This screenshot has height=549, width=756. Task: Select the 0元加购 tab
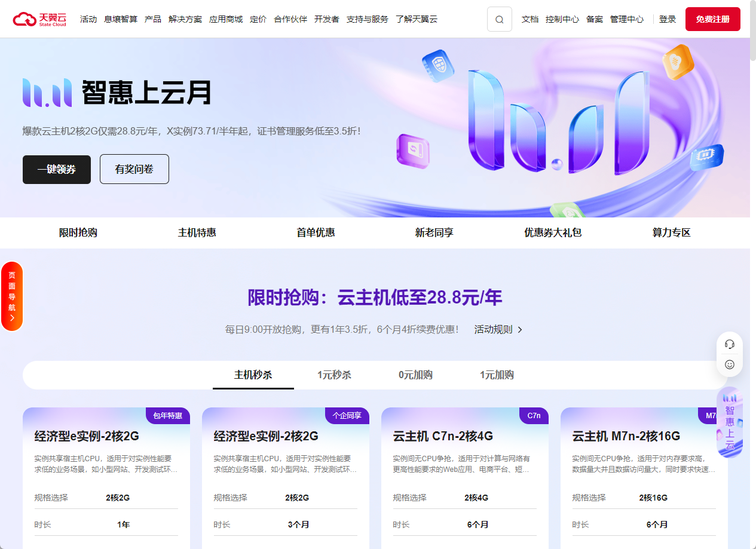pyautogui.click(x=415, y=375)
